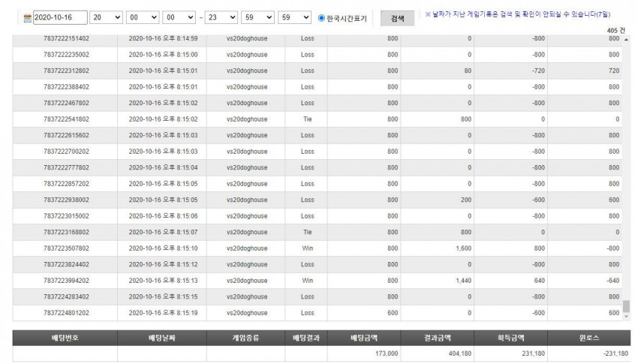Click the 베팅번호 column header
638x364 pixels.
pyautogui.click(x=65, y=338)
